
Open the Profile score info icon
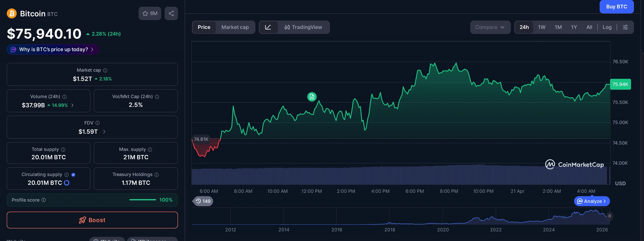44,200
